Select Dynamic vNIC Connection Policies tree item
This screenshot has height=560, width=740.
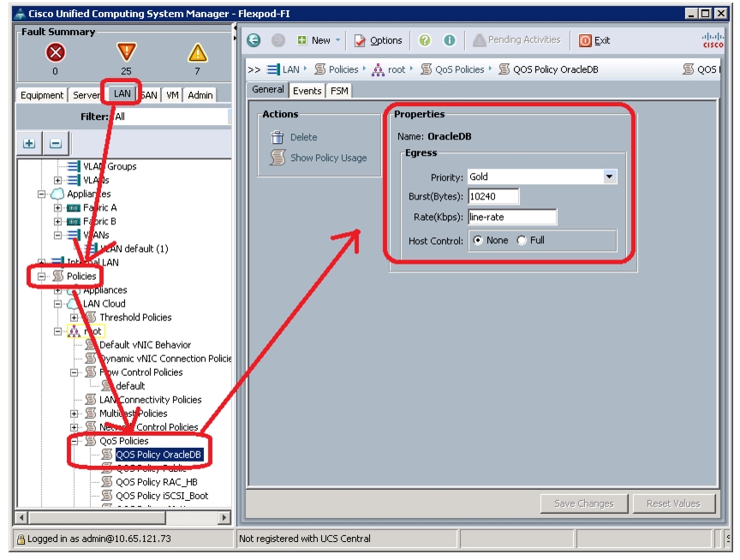(x=164, y=359)
